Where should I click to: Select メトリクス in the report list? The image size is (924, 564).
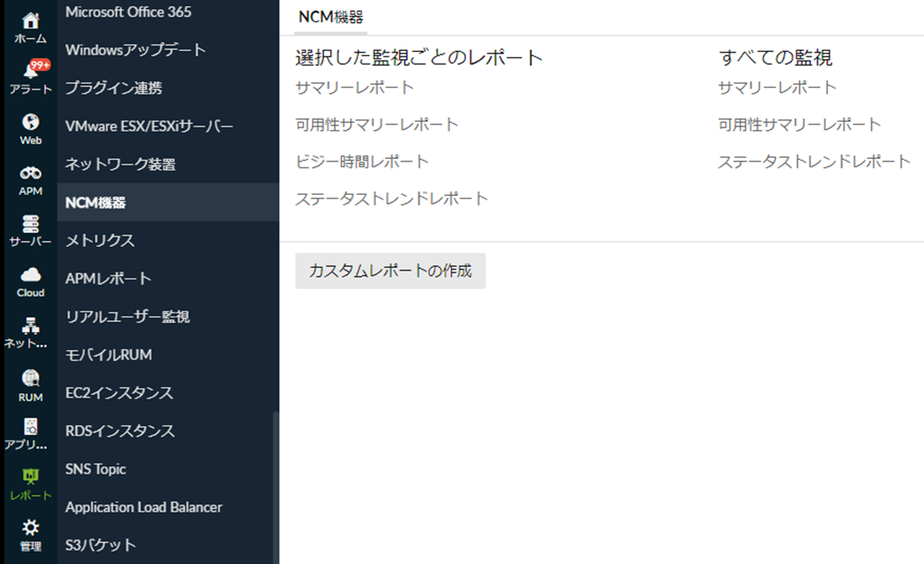pyautogui.click(x=100, y=240)
